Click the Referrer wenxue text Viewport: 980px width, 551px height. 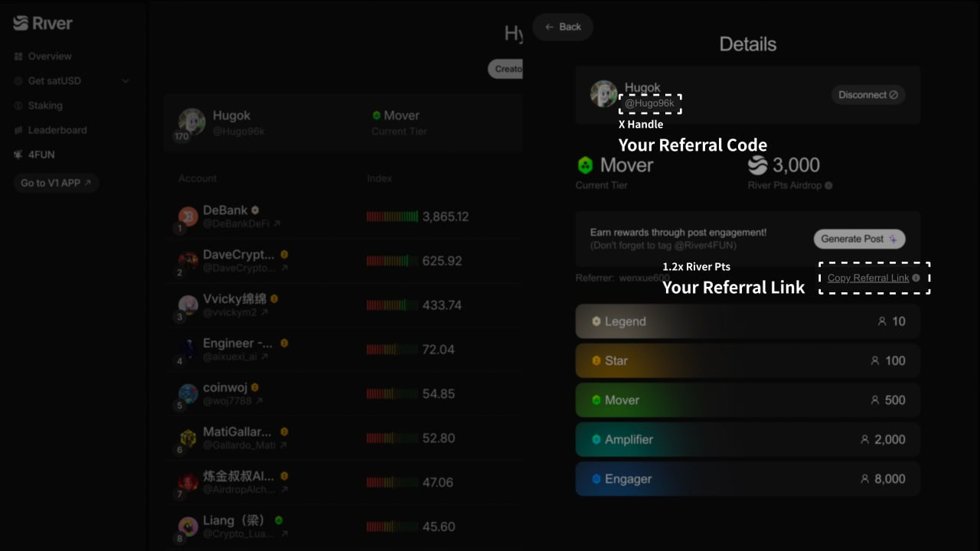tap(622, 278)
